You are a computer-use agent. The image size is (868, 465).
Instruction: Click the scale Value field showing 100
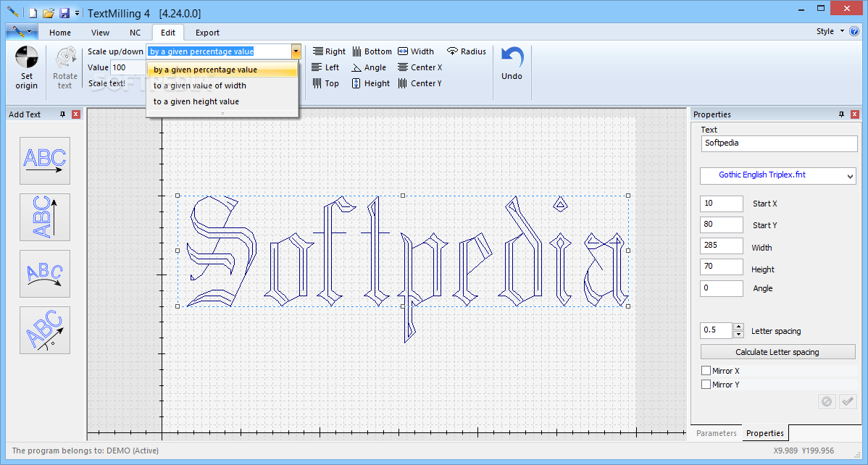(x=128, y=67)
